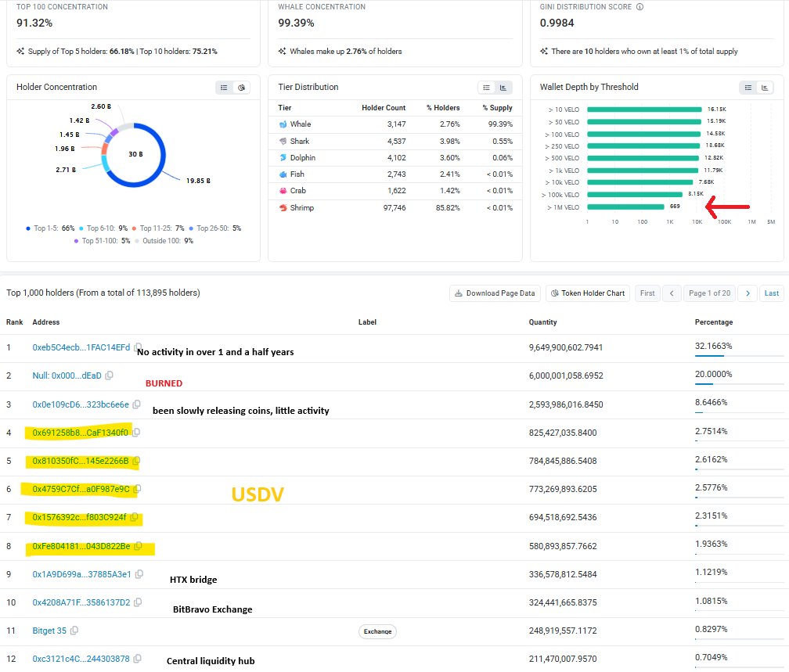The image size is (789, 672).
Task: Select the 32.1663% percentage value
Action: click(x=714, y=346)
